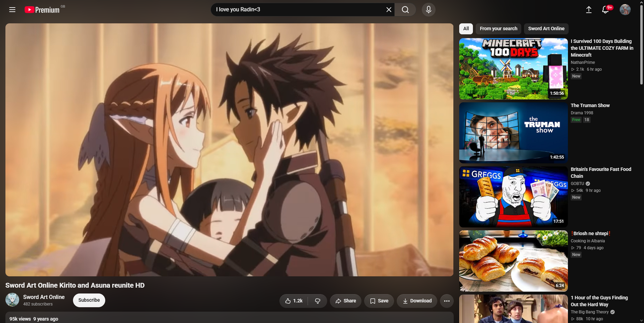Open the notifications bell
This screenshot has height=323, width=644.
click(606, 10)
